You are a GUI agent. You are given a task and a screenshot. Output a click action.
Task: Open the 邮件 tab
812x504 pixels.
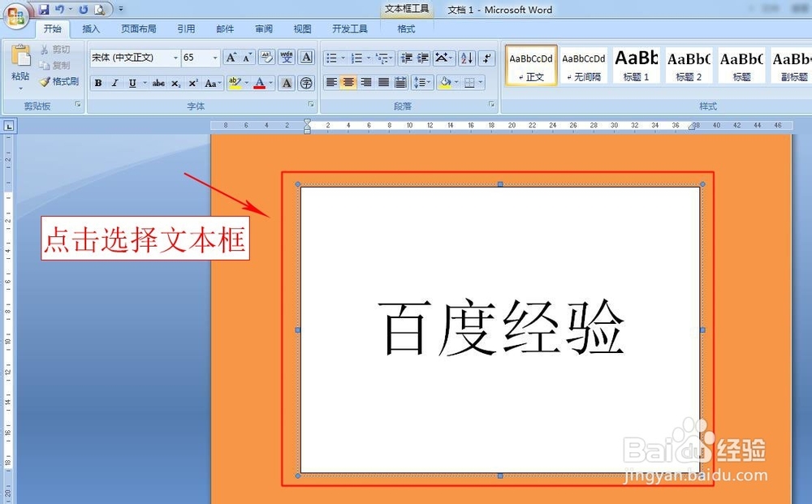point(225,29)
